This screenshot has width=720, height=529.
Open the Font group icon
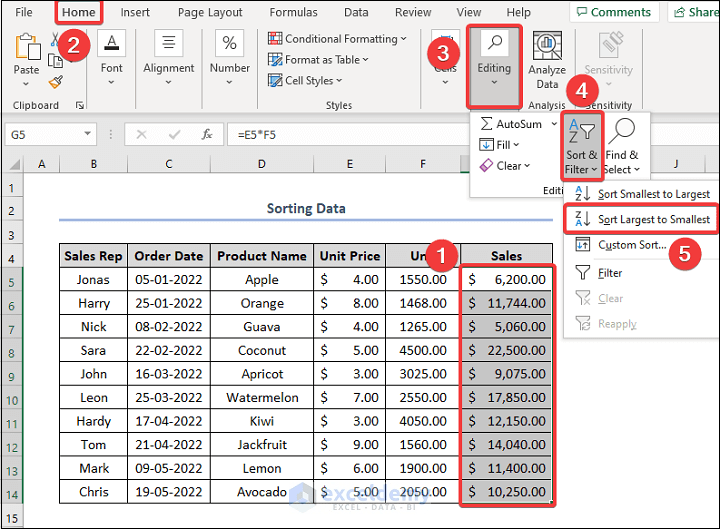112,43
